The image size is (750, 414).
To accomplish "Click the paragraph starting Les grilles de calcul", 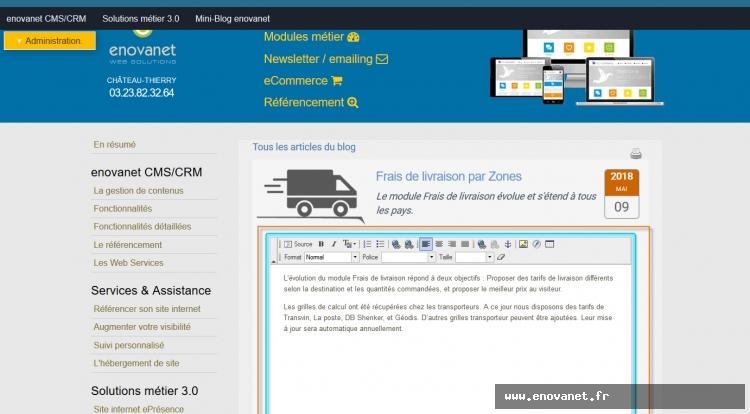I will coord(448,317).
